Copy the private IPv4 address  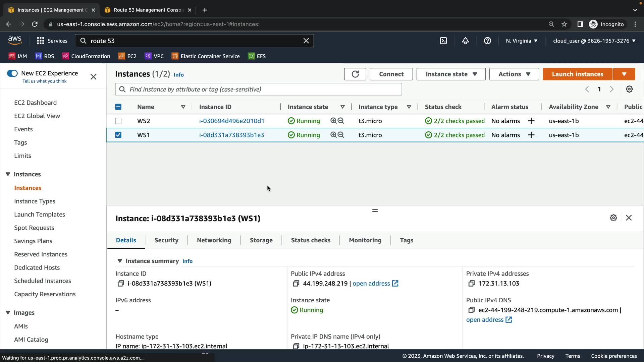[x=471, y=284]
